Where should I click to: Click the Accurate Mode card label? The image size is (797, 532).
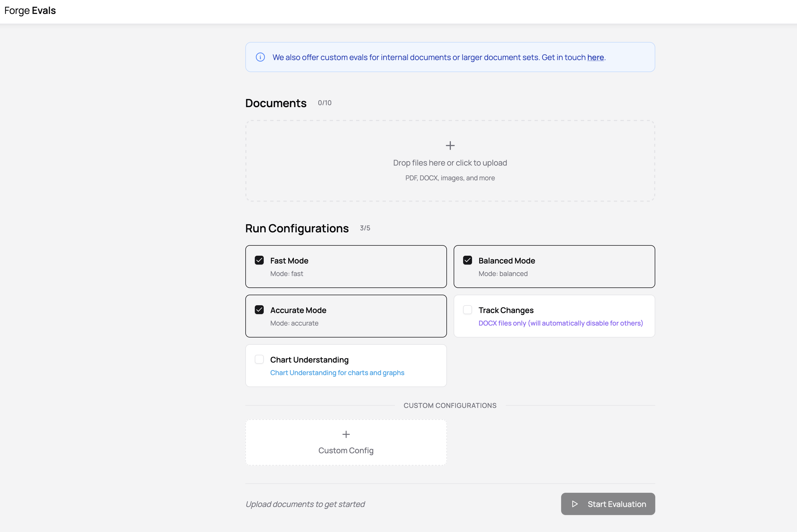298,310
